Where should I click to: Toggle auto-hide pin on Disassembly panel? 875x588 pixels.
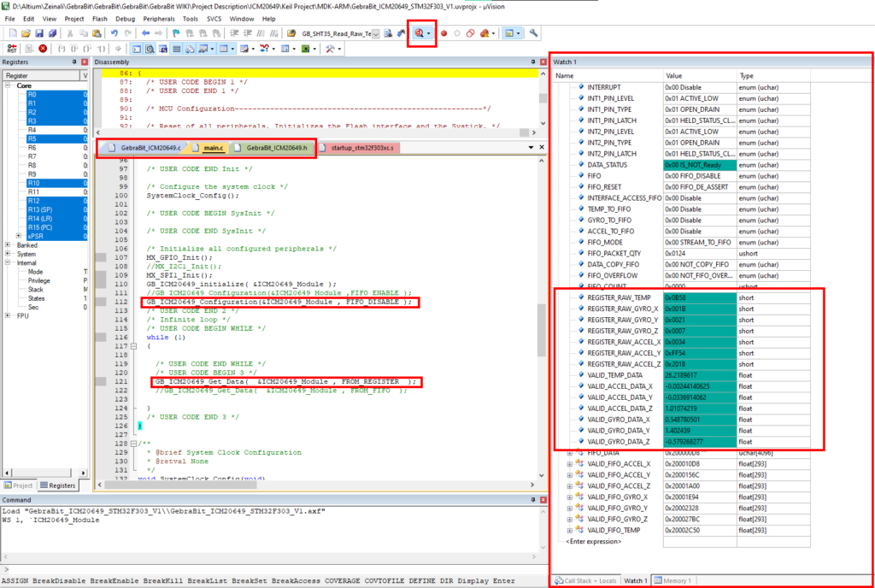[x=533, y=62]
